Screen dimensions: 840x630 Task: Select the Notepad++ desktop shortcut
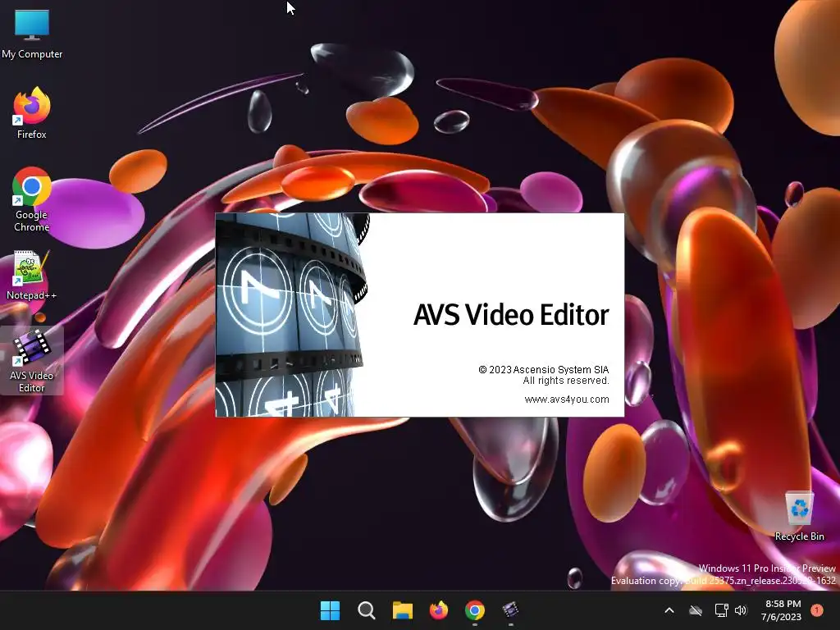point(32,276)
